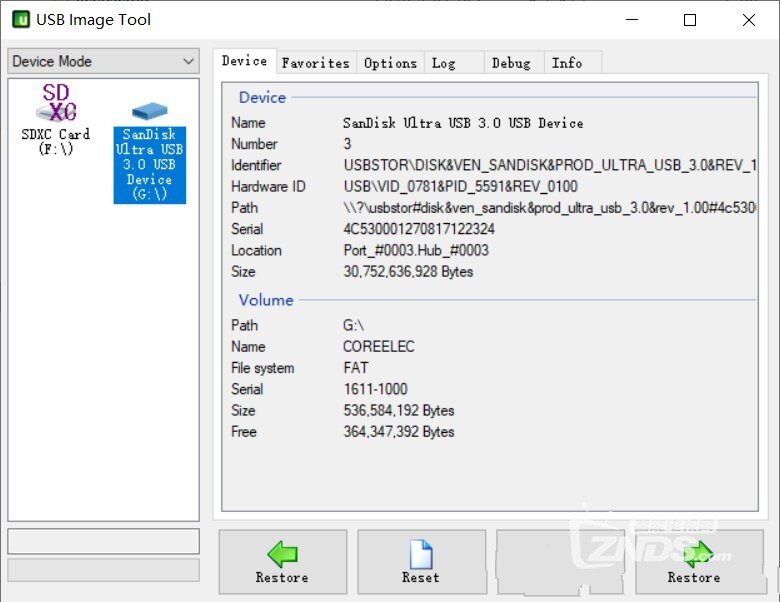Viewport: 780px width, 602px height.
Task: Click the lower progress bar in left panel
Action: point(103,570)
